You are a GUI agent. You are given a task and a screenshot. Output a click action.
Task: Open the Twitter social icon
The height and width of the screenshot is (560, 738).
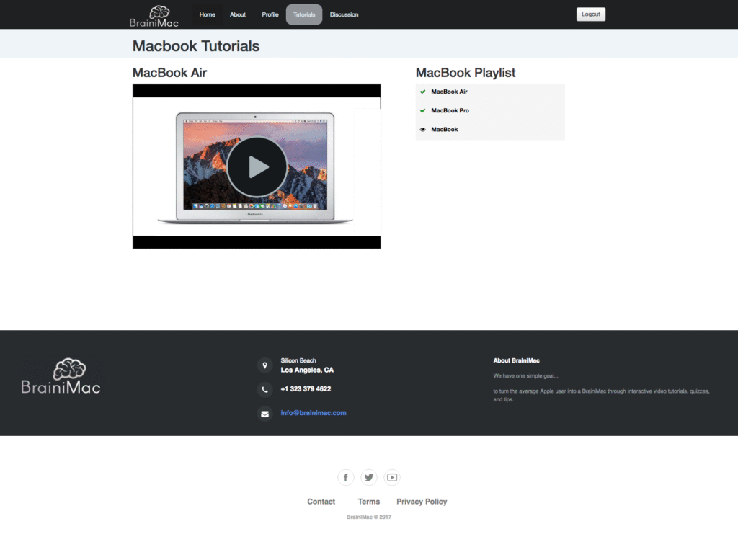click(369, 477)
